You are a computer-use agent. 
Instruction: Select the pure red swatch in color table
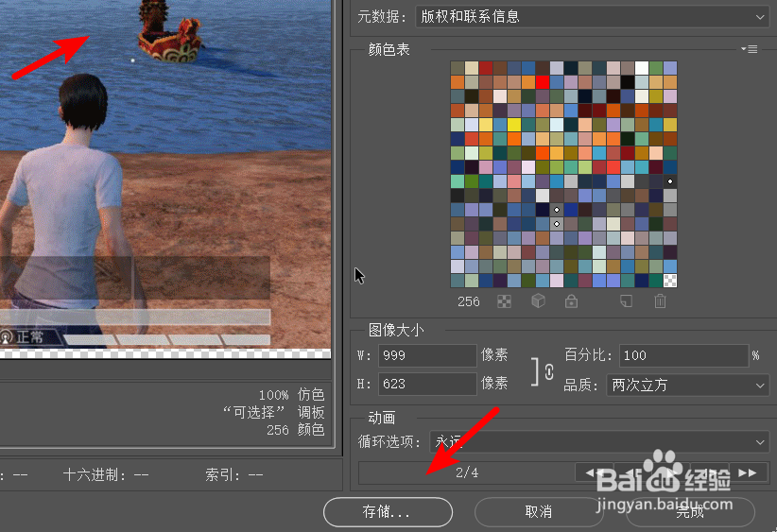[543, 81]
